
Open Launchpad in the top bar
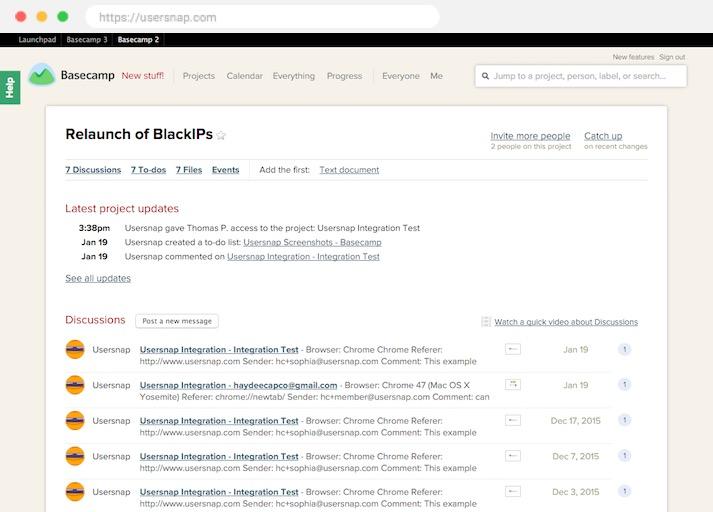point(37,40)
